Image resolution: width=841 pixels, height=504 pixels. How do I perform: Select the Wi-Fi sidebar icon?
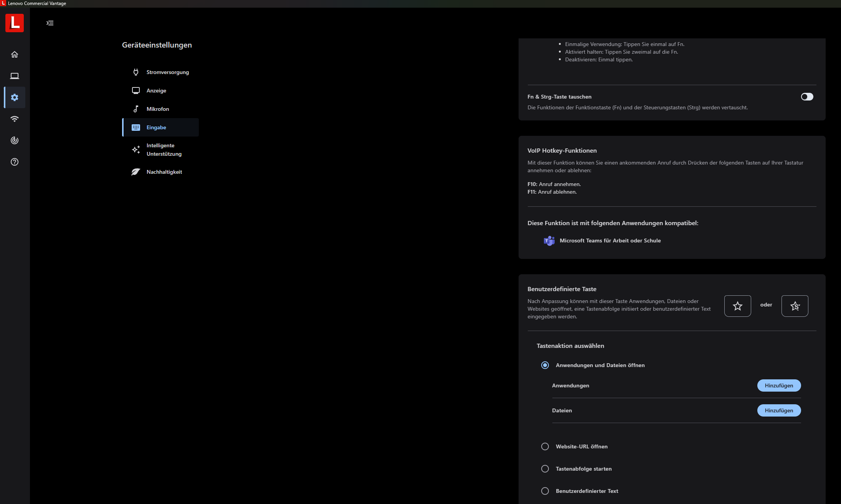click(x=15, y=119)
